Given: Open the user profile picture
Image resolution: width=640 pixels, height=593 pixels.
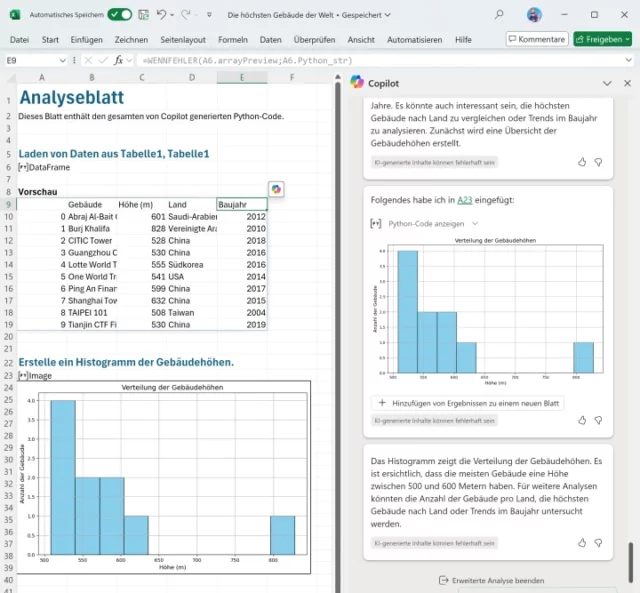Looking at the screenshot, I should (534, 15).
